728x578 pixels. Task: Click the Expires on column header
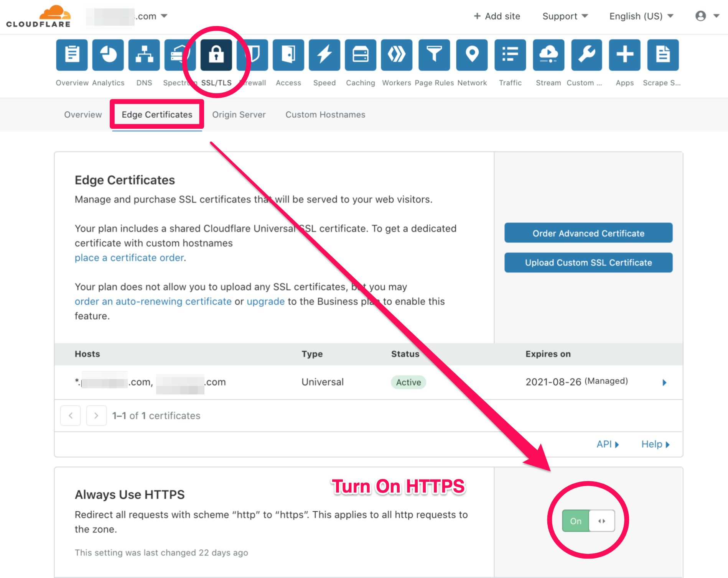click(x=548, y=354)
